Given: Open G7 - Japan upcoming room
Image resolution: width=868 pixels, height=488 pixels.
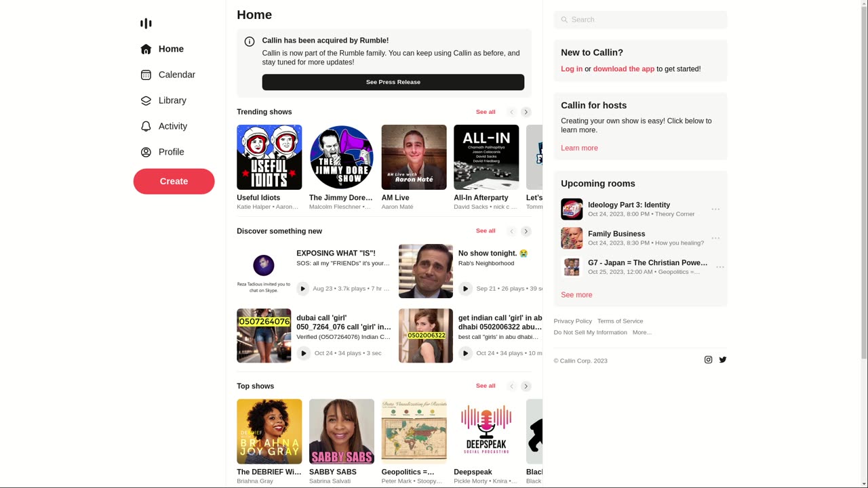Looking at the screenshot, I should (648, 263).
